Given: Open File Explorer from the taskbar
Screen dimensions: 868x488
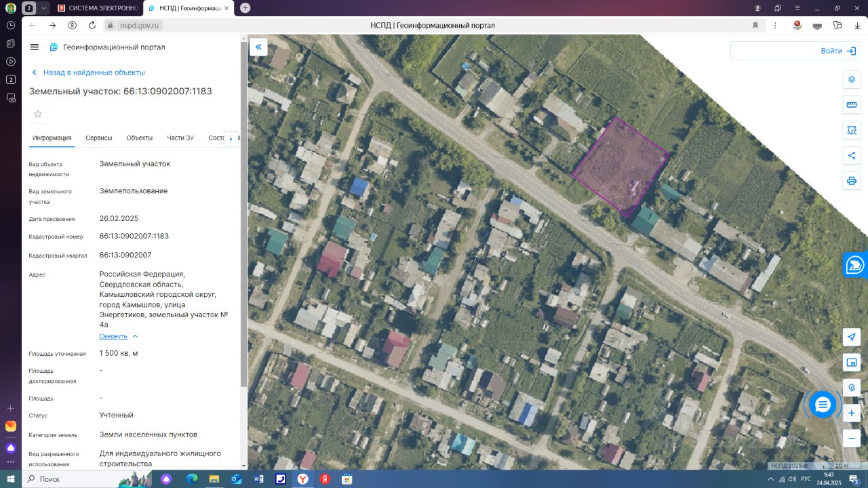Looking at the screenshot, I should point(214,479).
